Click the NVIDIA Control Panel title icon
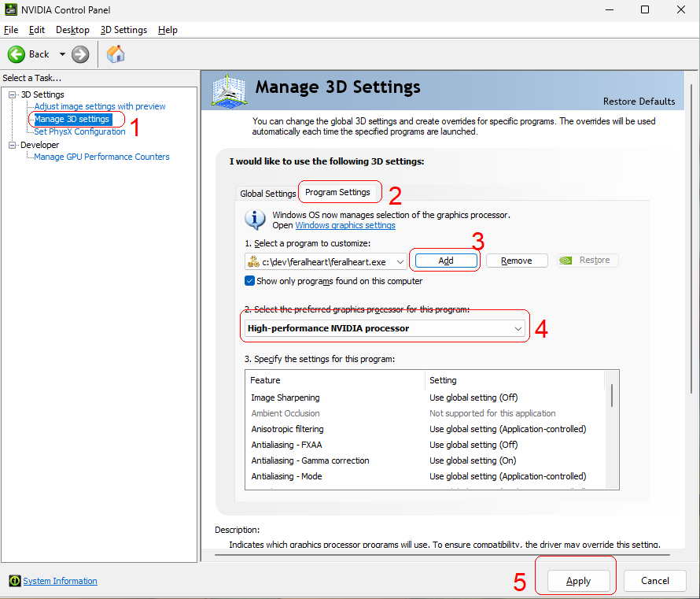Image resolution: width=700 pixels, height=599 pixels. coord(11,9)
